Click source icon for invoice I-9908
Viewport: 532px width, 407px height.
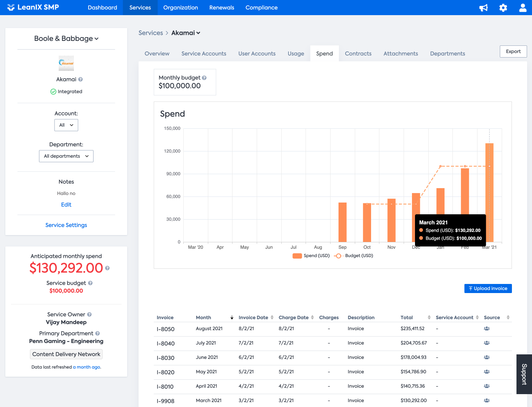[487, 401]
